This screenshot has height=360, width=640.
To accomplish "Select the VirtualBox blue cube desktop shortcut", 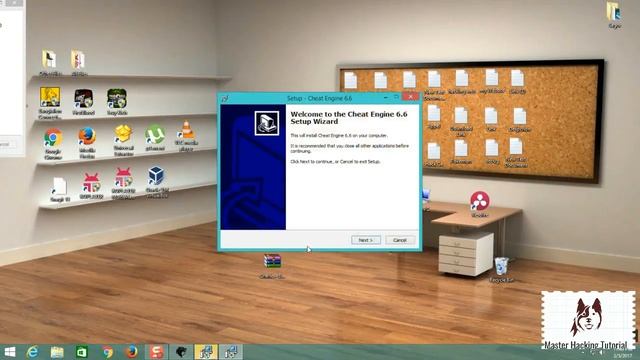I will 156,182.
